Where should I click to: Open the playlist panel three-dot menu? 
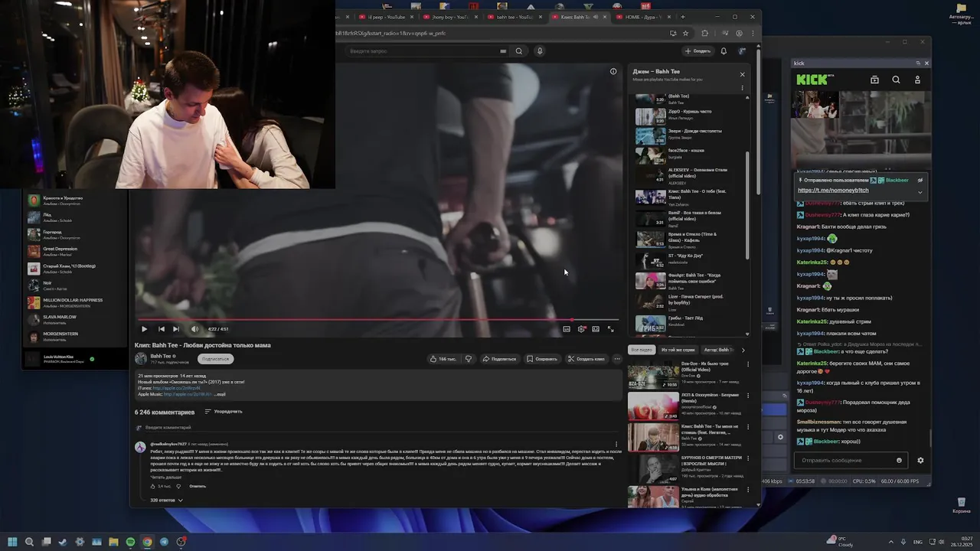(x=742, y=88)
